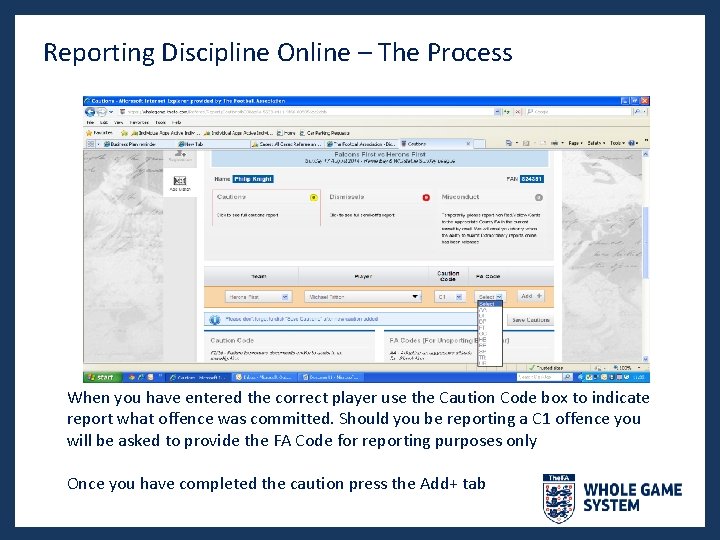This screenshot has width=720, height=540.
Task: Click the Print icon in command bar
Action: click(x=555, y=143)
